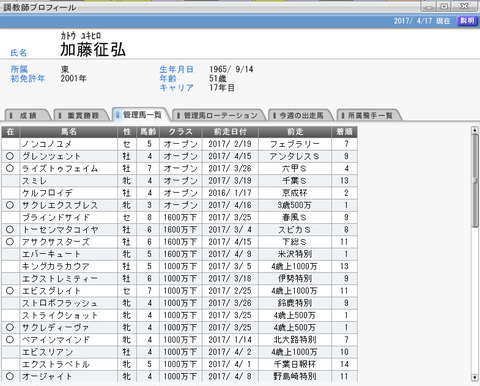Click the scrollbar up arrow

475,130
